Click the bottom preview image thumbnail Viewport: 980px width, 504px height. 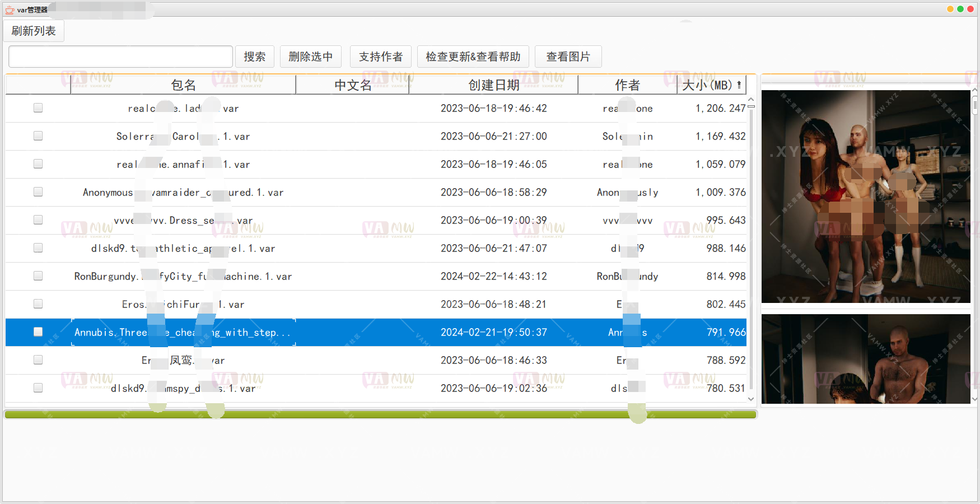[x=866, y=358]
